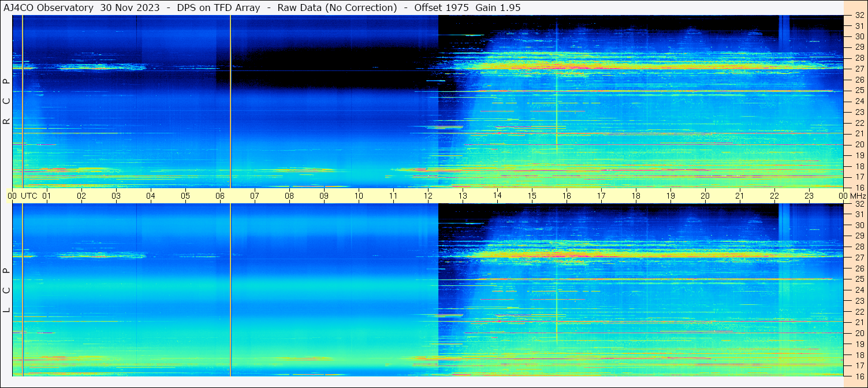Viewport: 868px width, 388px height.
Task: Select the 02 hour mark on the time axis
Action: click(81, 196)
